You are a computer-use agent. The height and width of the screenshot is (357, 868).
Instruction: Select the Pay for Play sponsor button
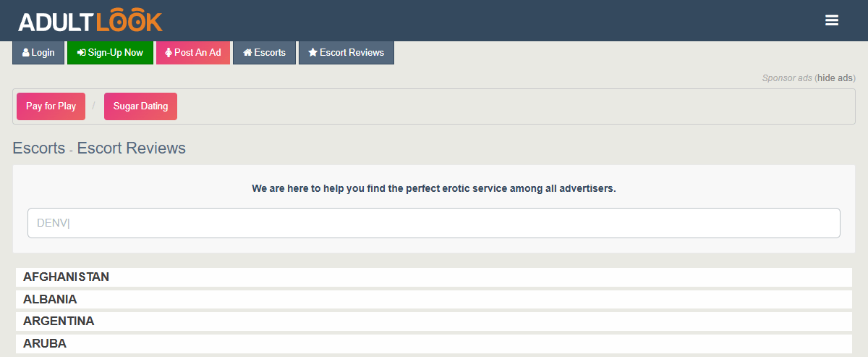pos(51,106)
